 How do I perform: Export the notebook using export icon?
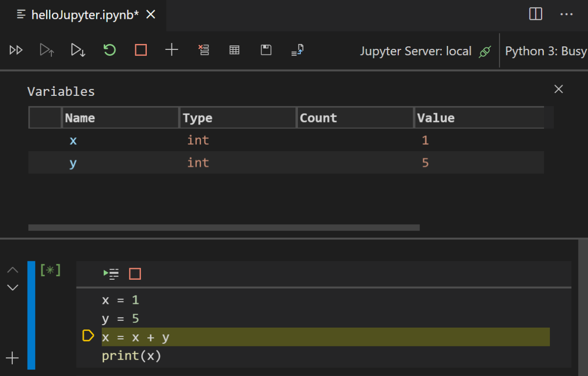coord(297,50)
